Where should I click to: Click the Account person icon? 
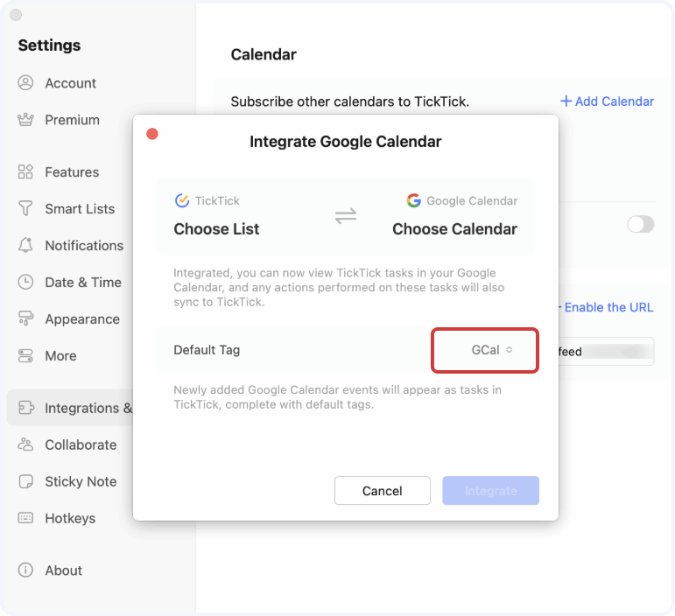(25, 83)
